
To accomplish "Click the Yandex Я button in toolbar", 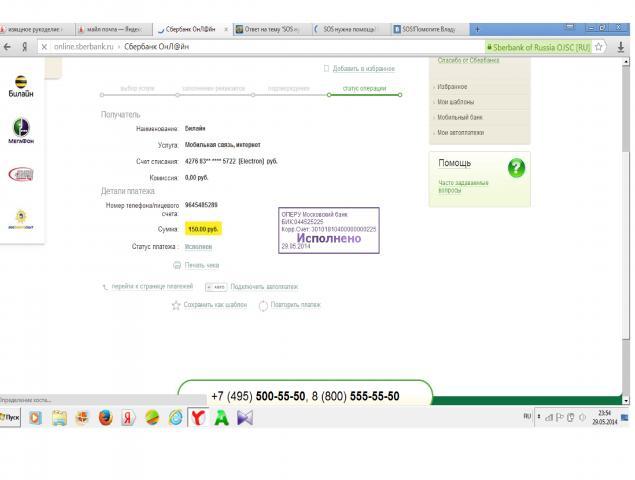I will click(x=25, y=47).
